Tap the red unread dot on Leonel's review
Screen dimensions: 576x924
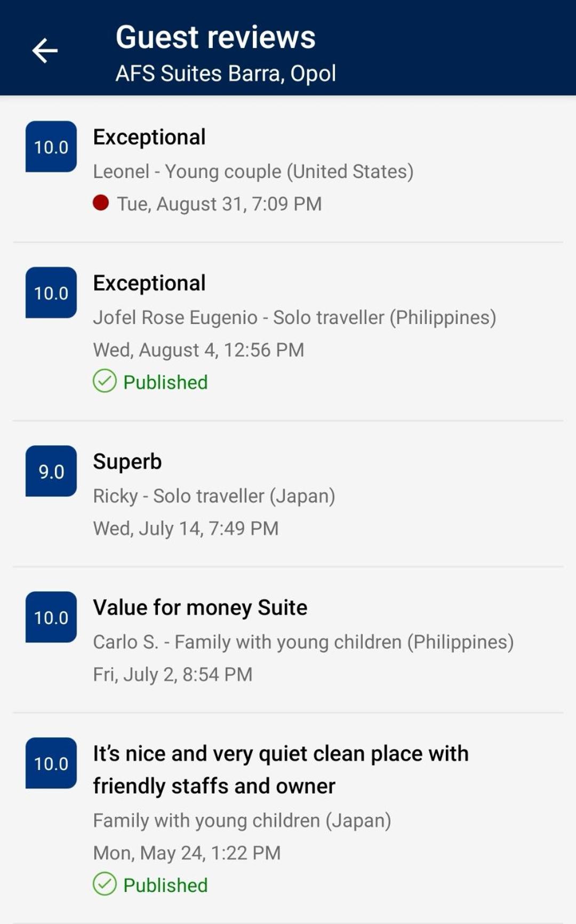101,202
